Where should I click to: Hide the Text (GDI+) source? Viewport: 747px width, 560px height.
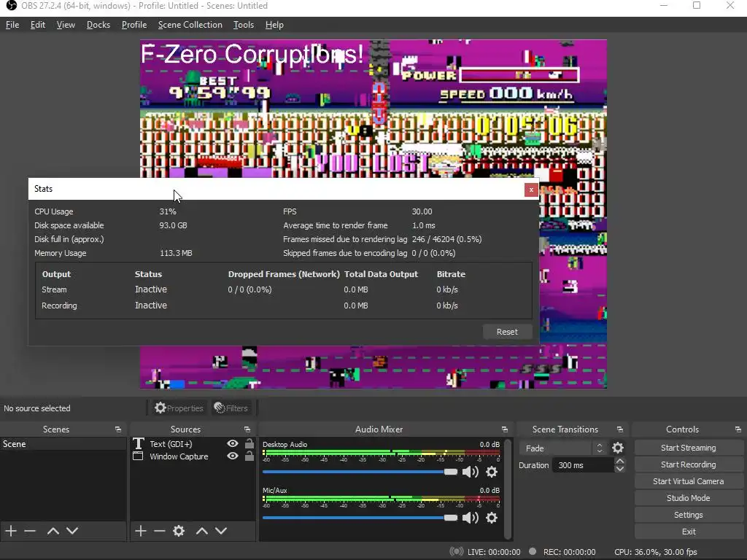click(233, 443)
